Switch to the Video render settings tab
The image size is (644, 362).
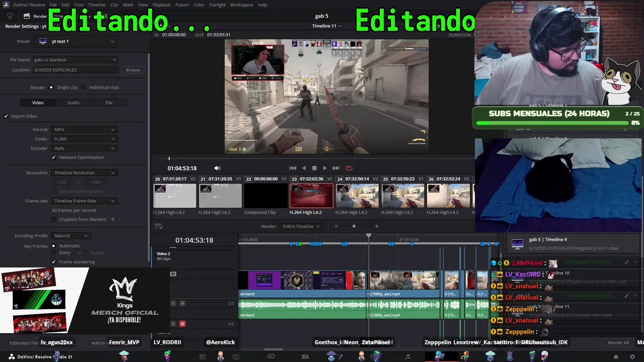pyautogui.click(x=38, y=103)
